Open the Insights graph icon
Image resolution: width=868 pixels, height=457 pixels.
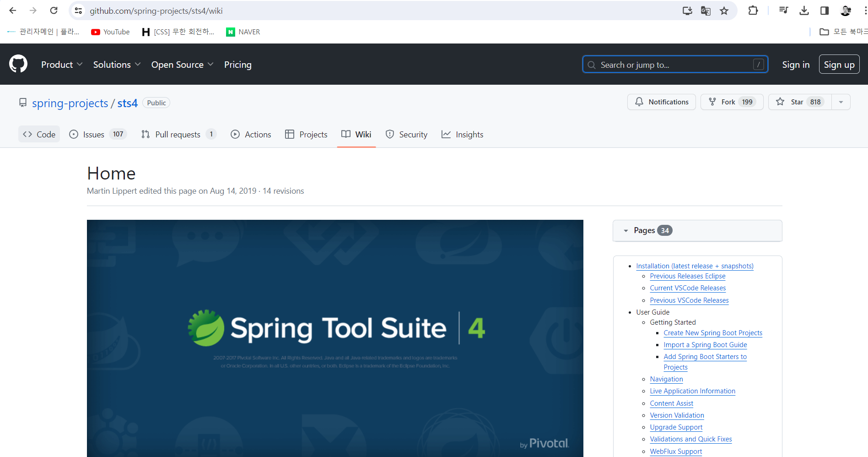[x=446, y=134]
